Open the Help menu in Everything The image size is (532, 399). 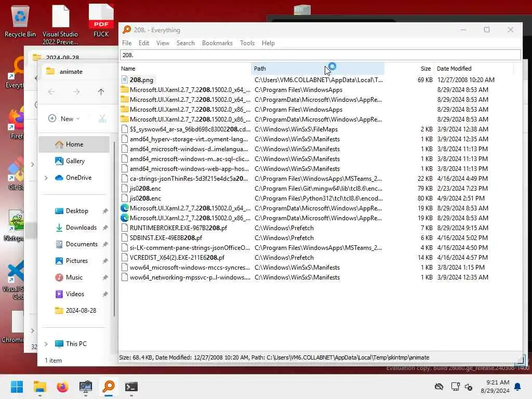tap(268, 43)
